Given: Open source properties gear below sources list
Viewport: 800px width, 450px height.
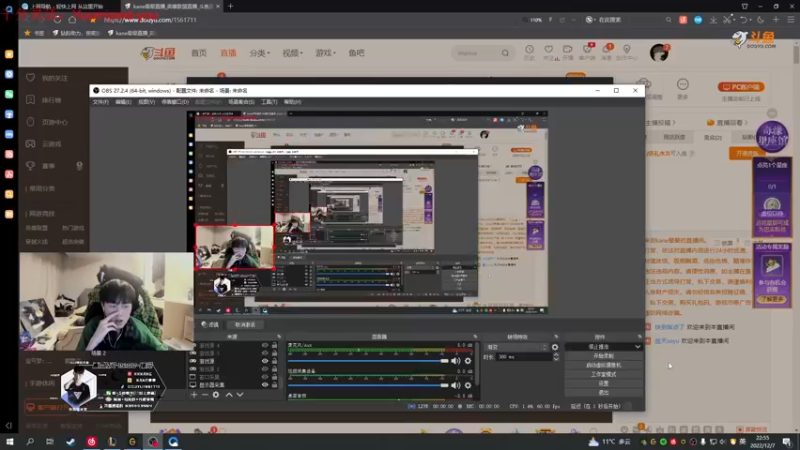Looking at the screenshot, I should click(x=216, y=394).
